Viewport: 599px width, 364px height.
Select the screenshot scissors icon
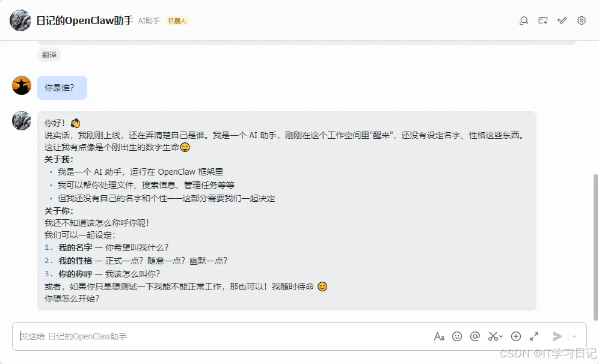click(x=493, y=336)
